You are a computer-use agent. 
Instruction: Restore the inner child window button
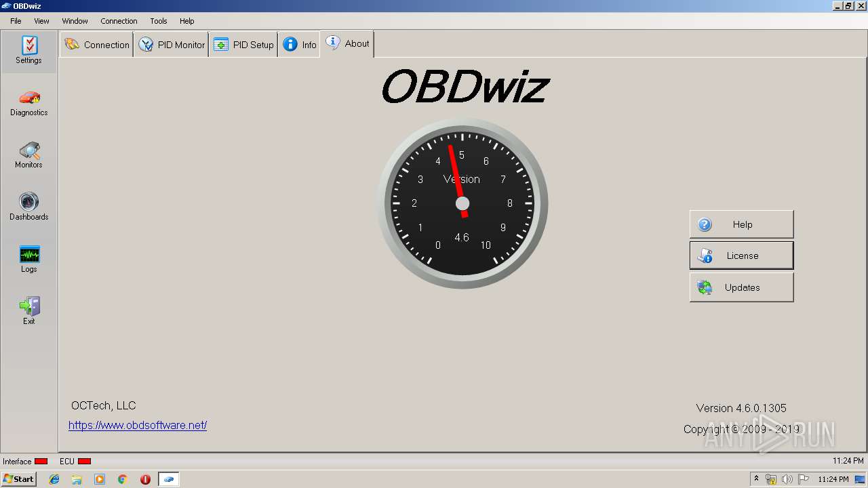(848, 6)
